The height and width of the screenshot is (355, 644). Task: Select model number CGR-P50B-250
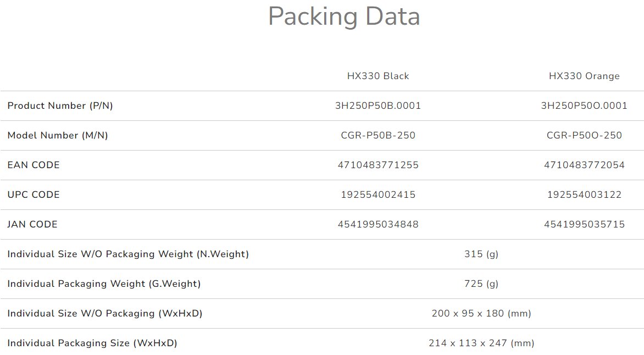pyautogui.click(x=378, y=136)
